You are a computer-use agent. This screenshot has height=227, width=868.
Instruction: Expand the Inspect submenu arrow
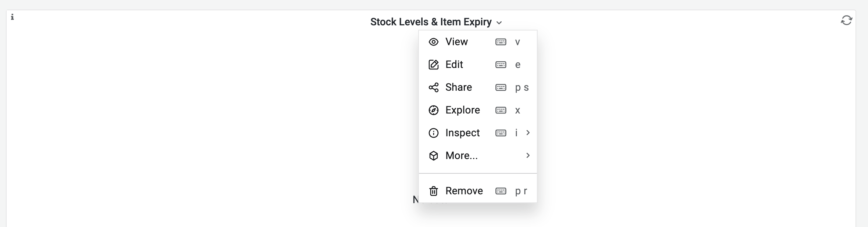click(x=528, y=133)
